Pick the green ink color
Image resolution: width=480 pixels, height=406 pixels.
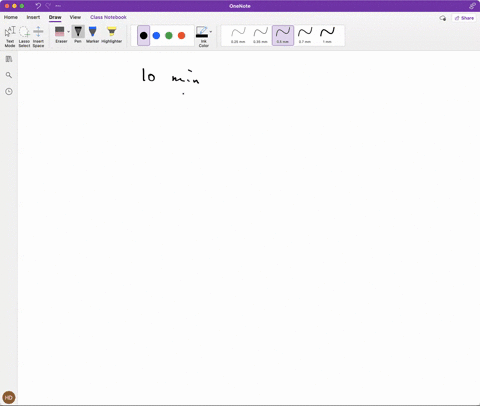[x=169, y=35]
